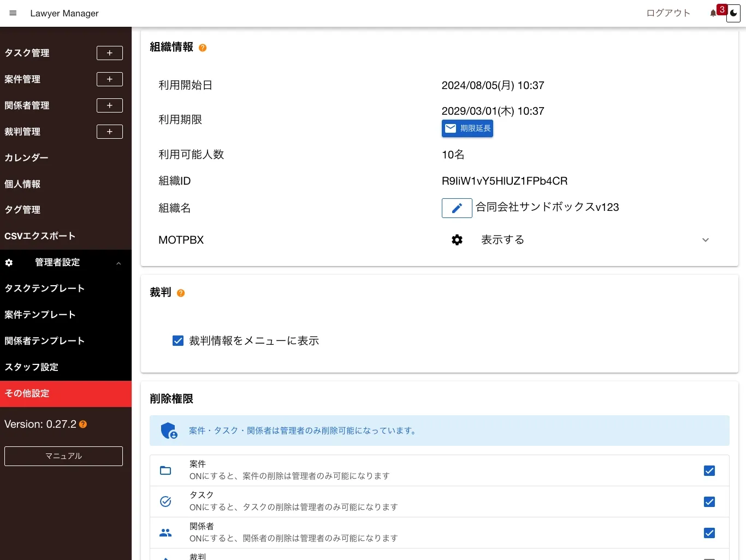The image size is (746, 560).
Task: Click help icon beside 裁判 heading
Action: [181, 293]
